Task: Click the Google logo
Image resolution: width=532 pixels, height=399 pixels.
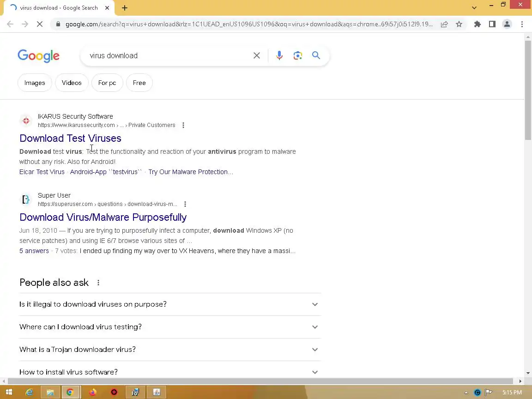Action: tap(38, 56)
